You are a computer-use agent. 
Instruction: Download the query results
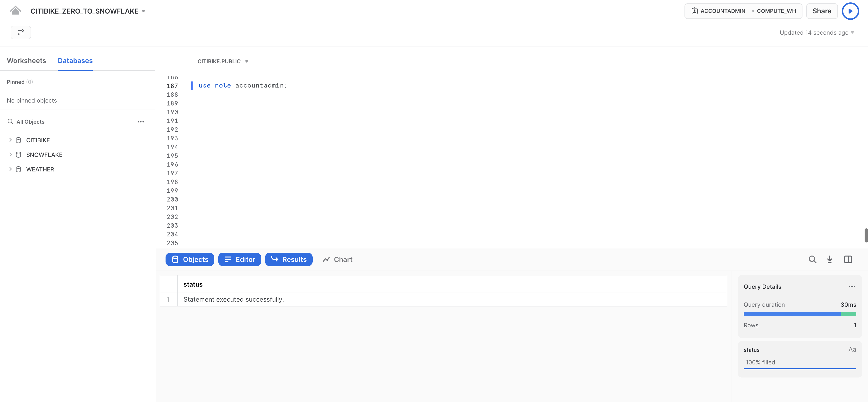[830, 259]
